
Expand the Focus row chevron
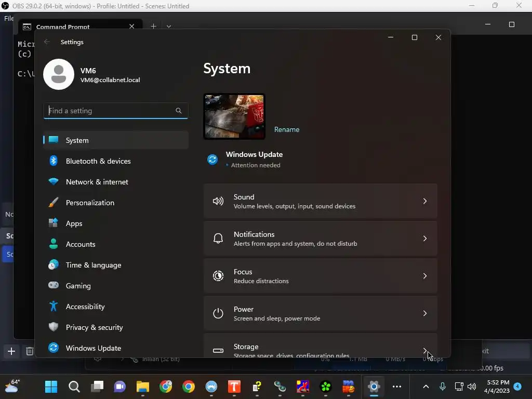pos(425,276)
